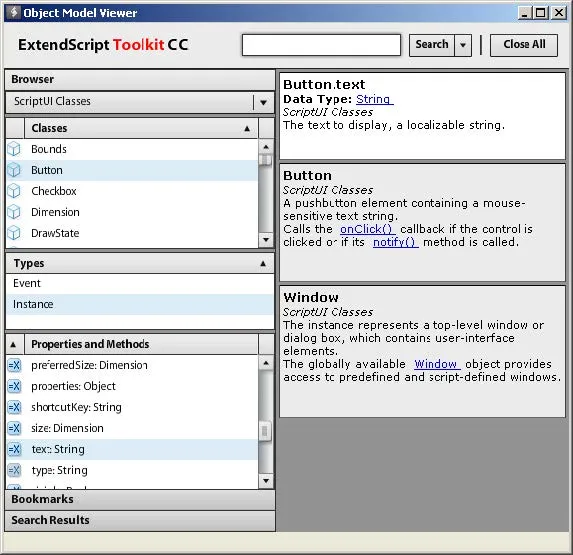Screen dimensions: 573x555
Task: Select Event in the Types list
Action: pos(140,283)
